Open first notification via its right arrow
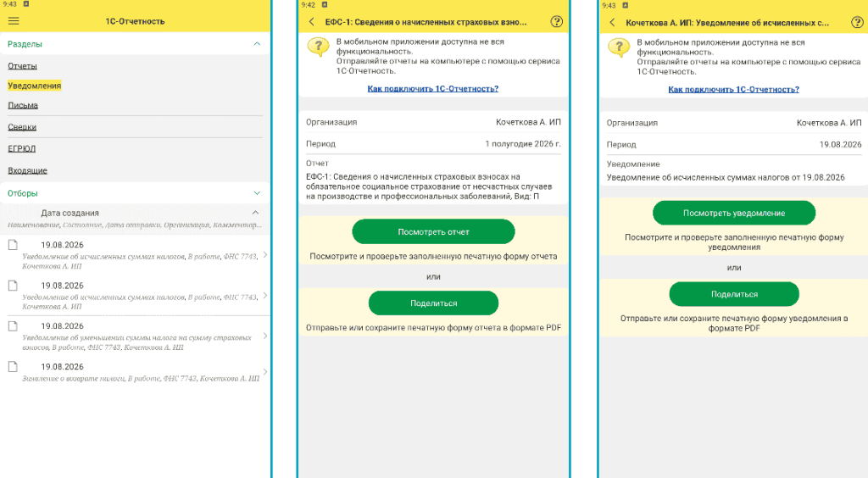The width and height of the screenshot is (868, 478). pyautogui.click(x=265, y=254)
